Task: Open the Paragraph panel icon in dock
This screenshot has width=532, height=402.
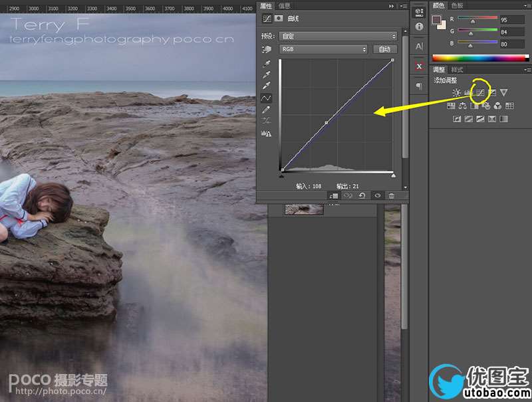Action: 420,86
